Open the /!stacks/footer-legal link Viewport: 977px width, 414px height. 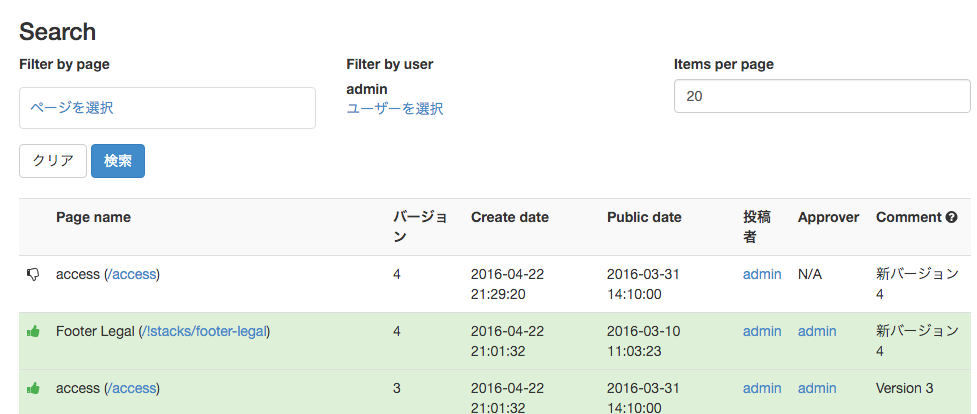click(204, 332)
